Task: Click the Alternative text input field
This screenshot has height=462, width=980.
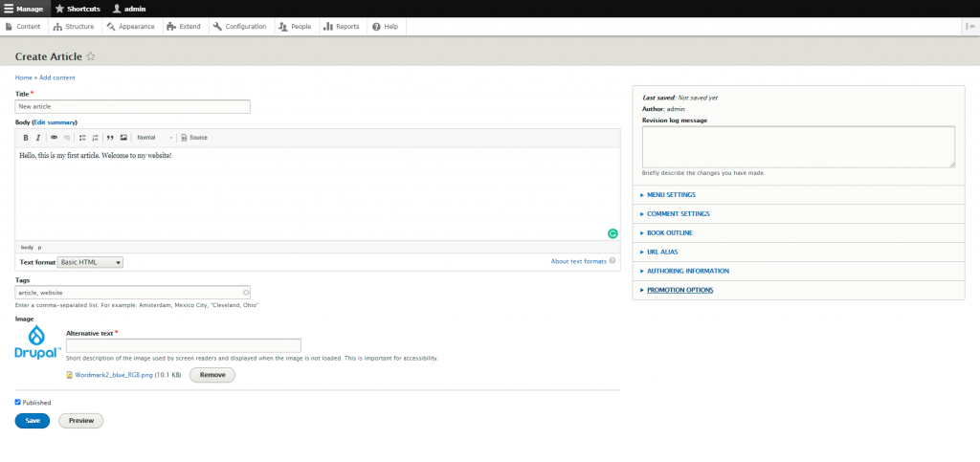Action: pyautogui.click(x=184, y=345)
